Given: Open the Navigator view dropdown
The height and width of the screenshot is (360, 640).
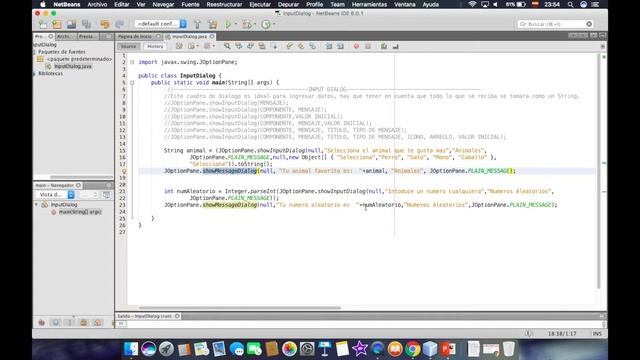Looking at the screenshot, I should (55, 195).
